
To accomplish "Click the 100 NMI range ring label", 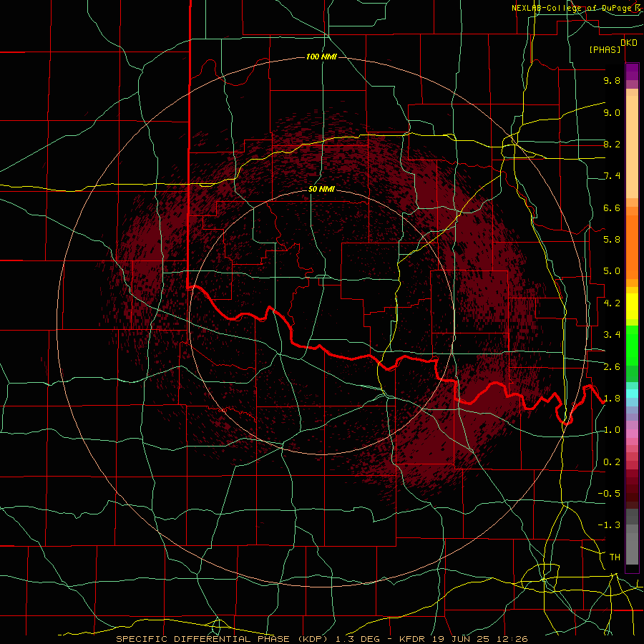I will pos(321,57).
